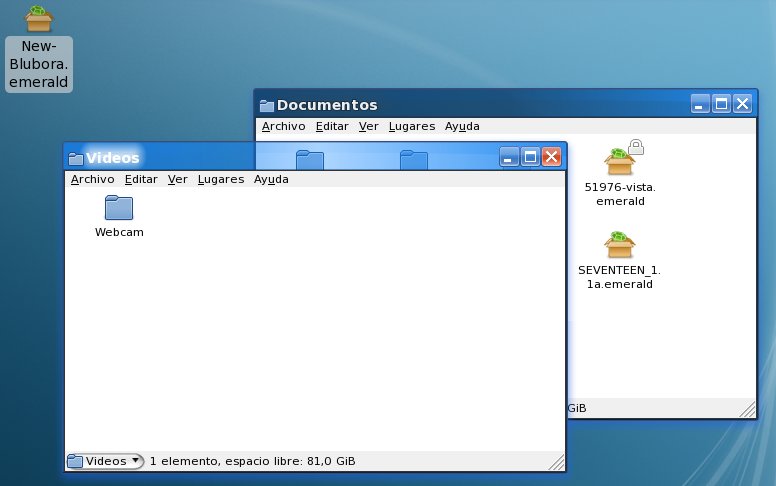The width and height of the screenshot is (776, 486).
Task: Open Lugares menu in Documentos window
Action: pyautogui.click(x=412, y=126)
